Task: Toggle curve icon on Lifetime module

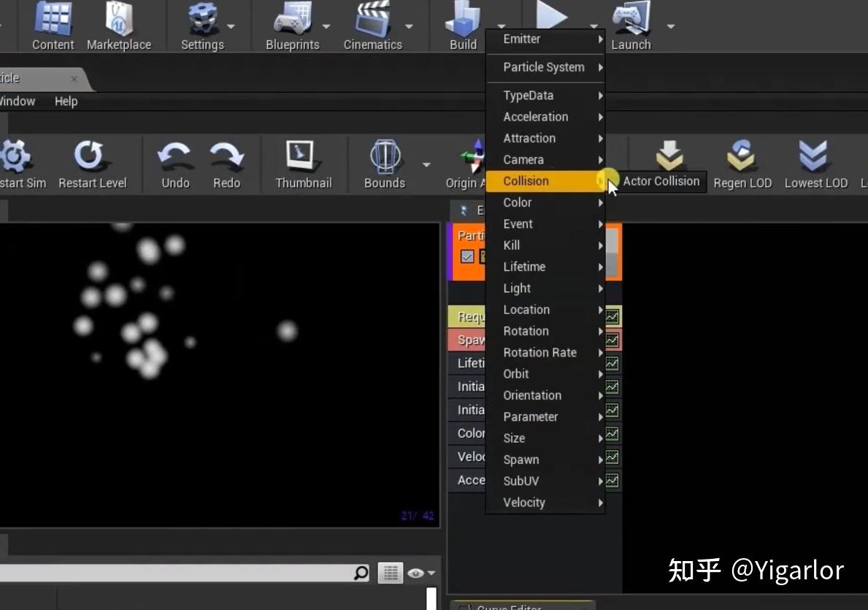Action: coord(612,364)
